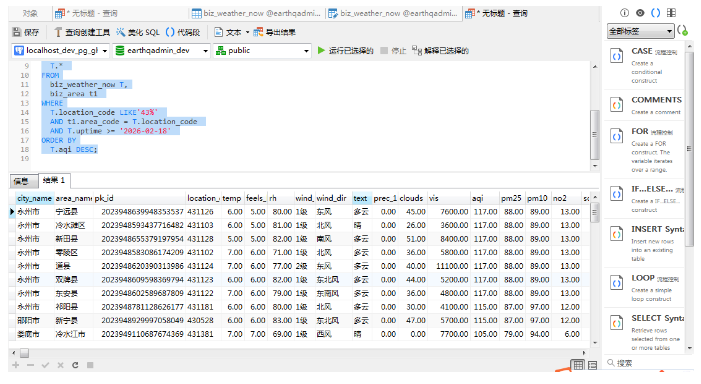The width and height of the screenshot is (701, 384).
Task: Open the 查询创建工具 query builder
Action: coord(82,32)
